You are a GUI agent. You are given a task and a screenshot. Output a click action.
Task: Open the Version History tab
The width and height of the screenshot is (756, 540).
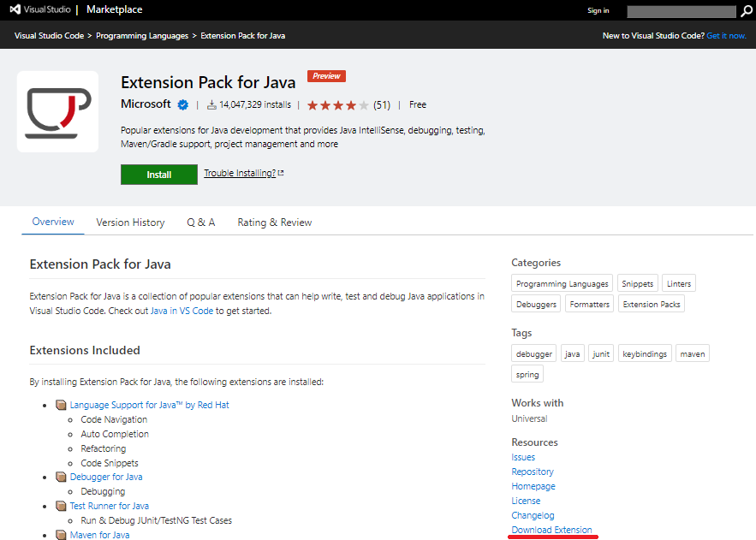click(x=130, y=223)
